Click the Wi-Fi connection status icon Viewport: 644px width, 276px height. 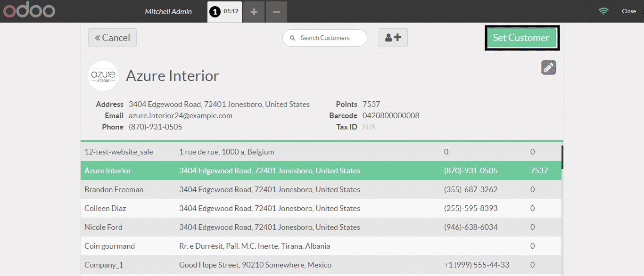603,11
